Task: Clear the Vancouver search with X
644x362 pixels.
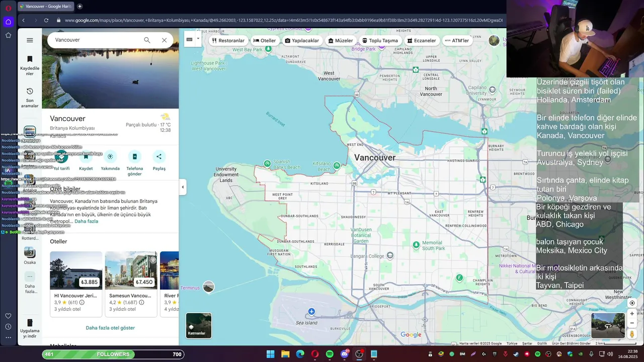Action: [x=164, y=40]
